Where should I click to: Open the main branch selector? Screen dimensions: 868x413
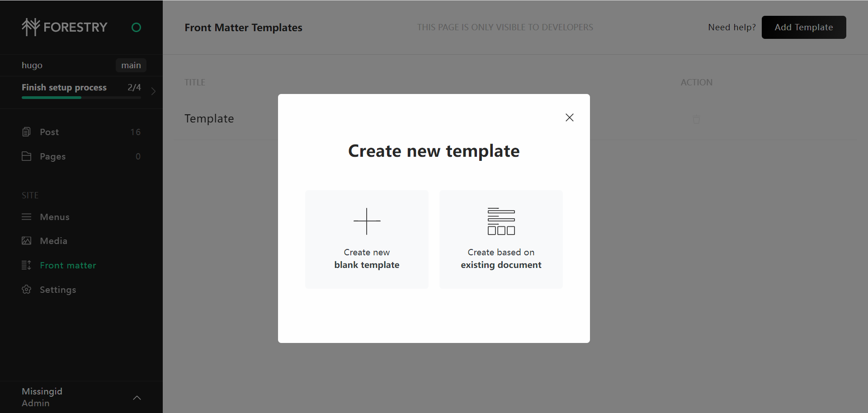(x=131, y=66)
